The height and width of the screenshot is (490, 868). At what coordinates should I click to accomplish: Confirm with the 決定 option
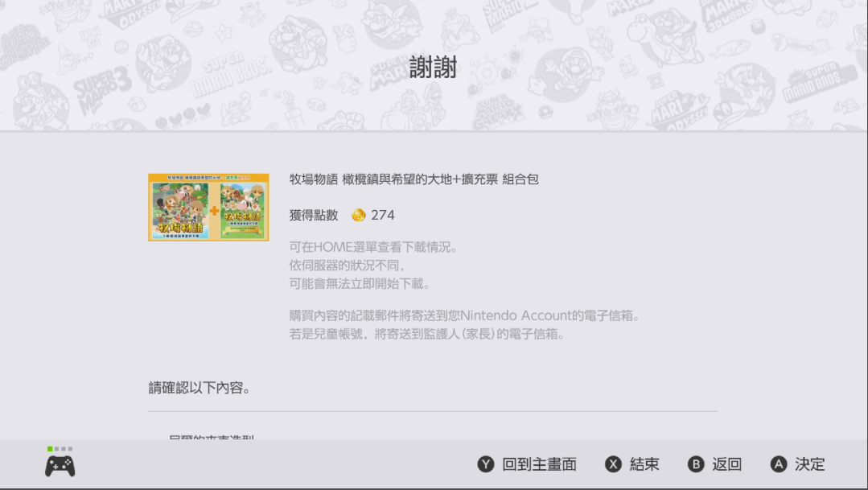tap(810, 464)
